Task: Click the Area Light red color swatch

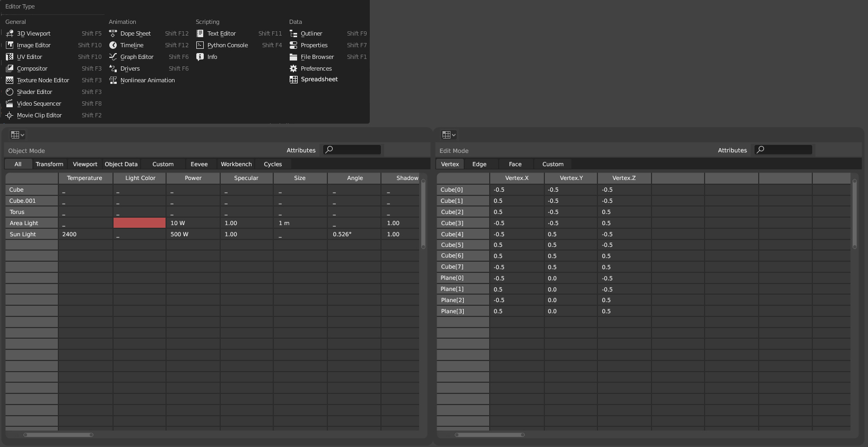Action: click(140, 223)
